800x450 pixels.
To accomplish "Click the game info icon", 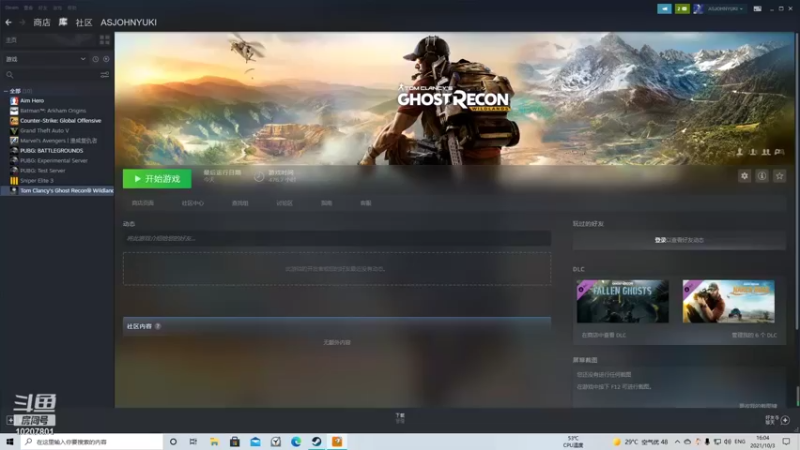I will point(762,176).
